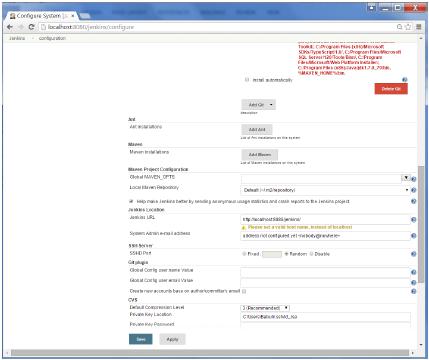Open the Chrome menu icon
Viewport: 429px width, 360px height.
(x=419, y=27)
